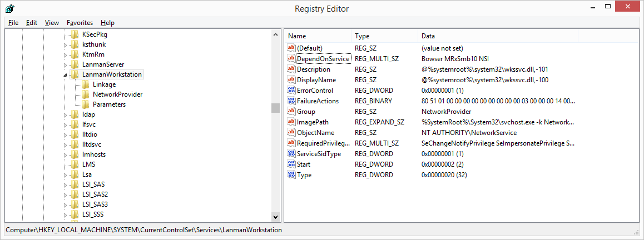
Task: Click the Parameters folder icon
Action: tap(86, 104)
